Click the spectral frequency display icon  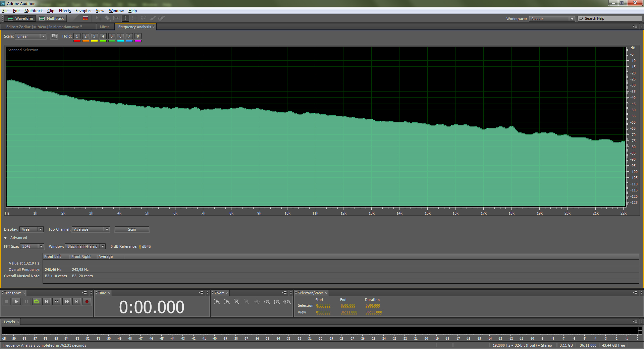pyautogui.click(x=86, y=18)
